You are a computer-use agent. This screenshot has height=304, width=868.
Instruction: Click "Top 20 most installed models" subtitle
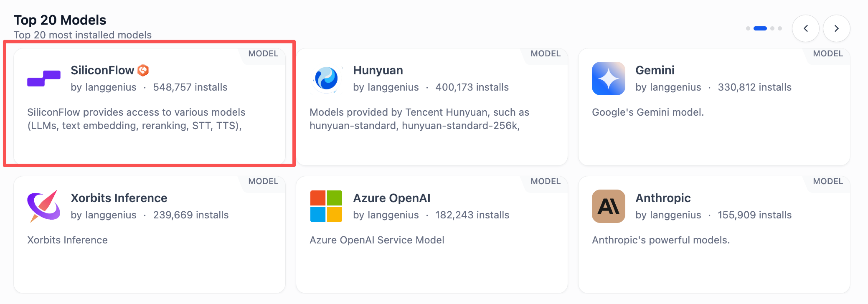coord(83,35)
